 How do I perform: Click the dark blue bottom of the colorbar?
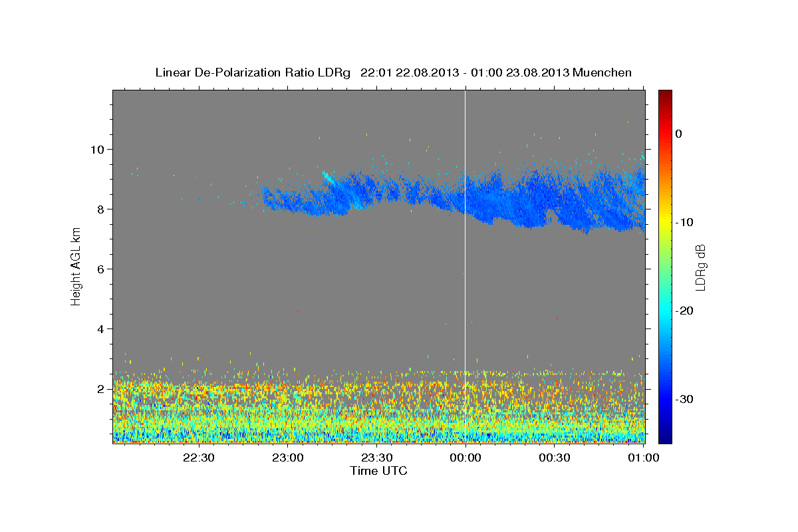click(665, 438)
